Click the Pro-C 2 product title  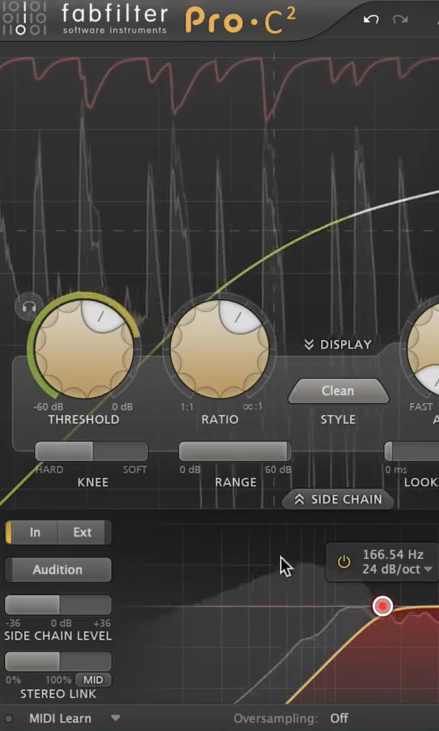click(x=241, y=21)
